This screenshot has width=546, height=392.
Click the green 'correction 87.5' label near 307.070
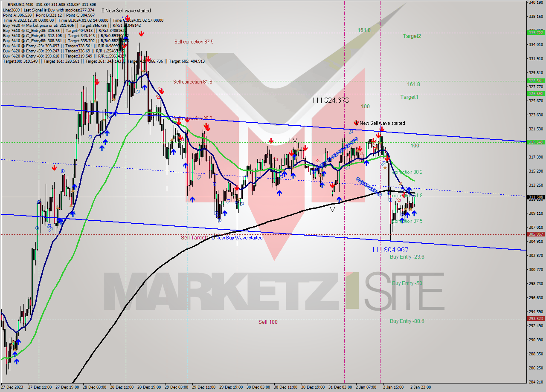pos(407,221)
